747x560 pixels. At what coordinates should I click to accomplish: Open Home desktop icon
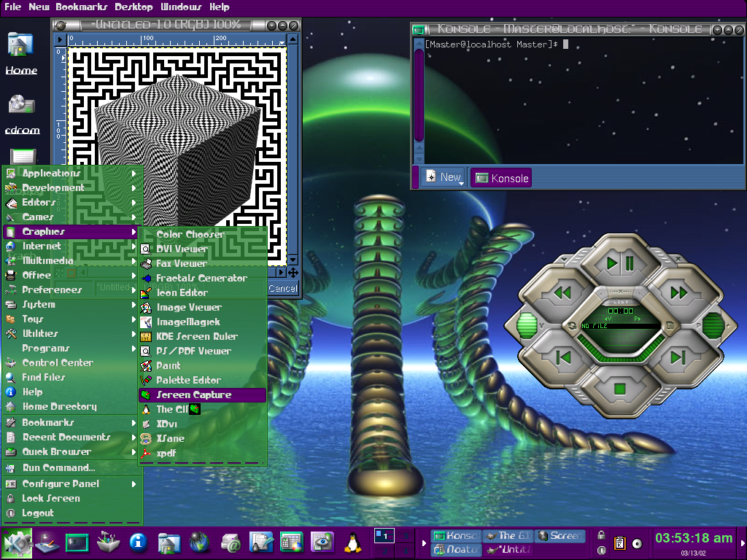pyautogui.click(x=21, y=52)
